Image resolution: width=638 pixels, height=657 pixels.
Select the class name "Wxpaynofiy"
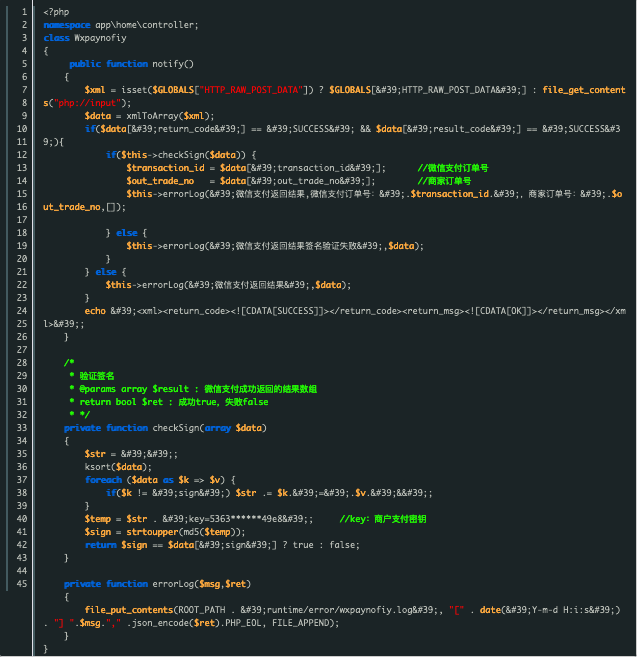point(100,38)
